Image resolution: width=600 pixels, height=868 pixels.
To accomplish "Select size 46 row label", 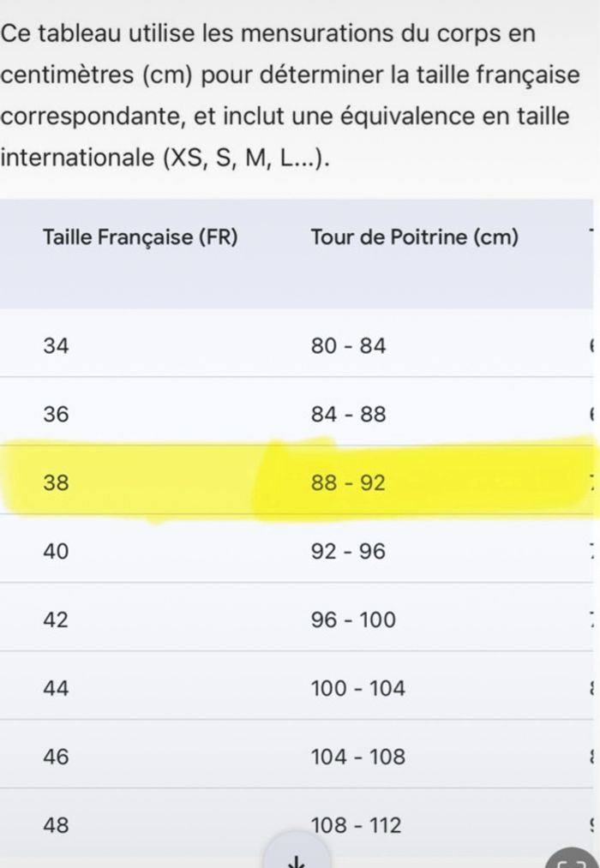I will pyautogui.click(x=56, y=757).
